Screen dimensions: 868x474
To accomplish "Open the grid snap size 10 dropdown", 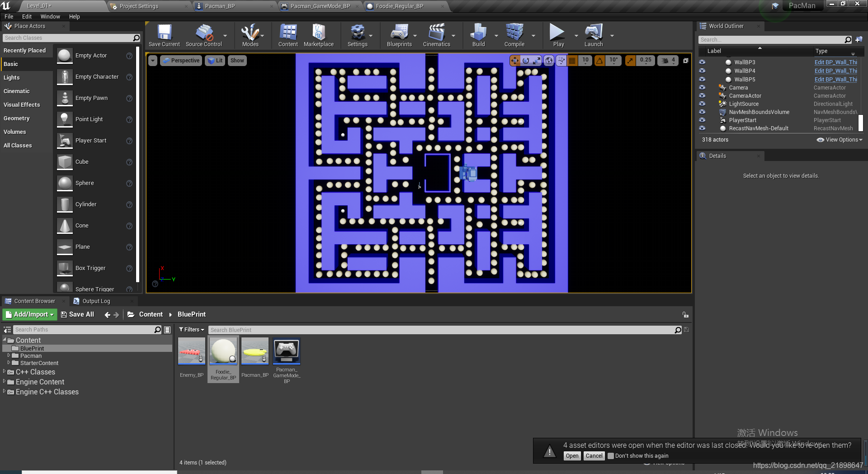I will click(585, 60).
